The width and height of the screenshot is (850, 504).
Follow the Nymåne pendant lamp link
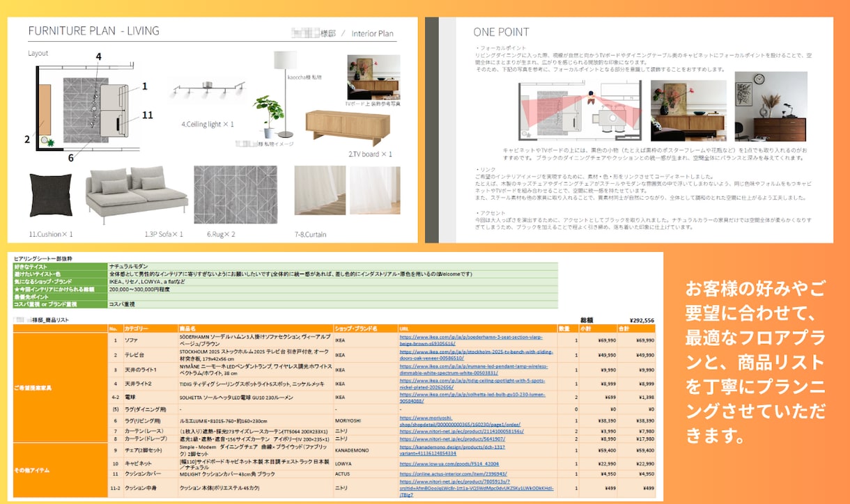tap(474, 369)
